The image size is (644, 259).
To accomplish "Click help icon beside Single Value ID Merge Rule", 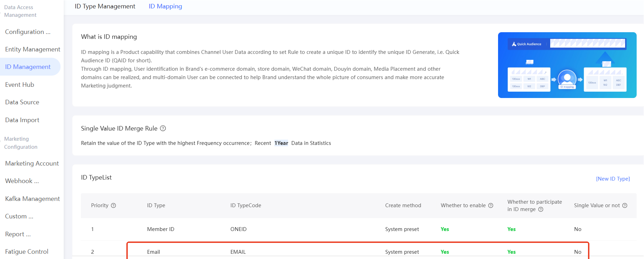I will 163,128.
